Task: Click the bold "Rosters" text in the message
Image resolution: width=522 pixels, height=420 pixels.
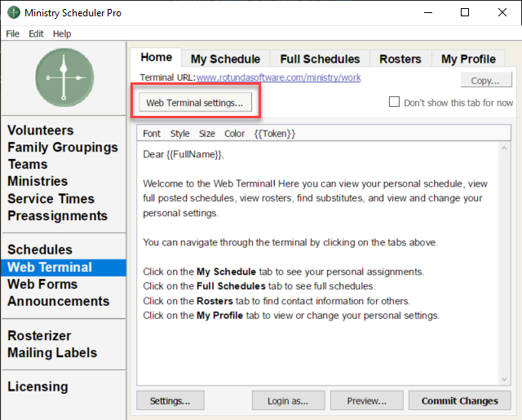Action: pyautogui.click(x=215, y=301)
